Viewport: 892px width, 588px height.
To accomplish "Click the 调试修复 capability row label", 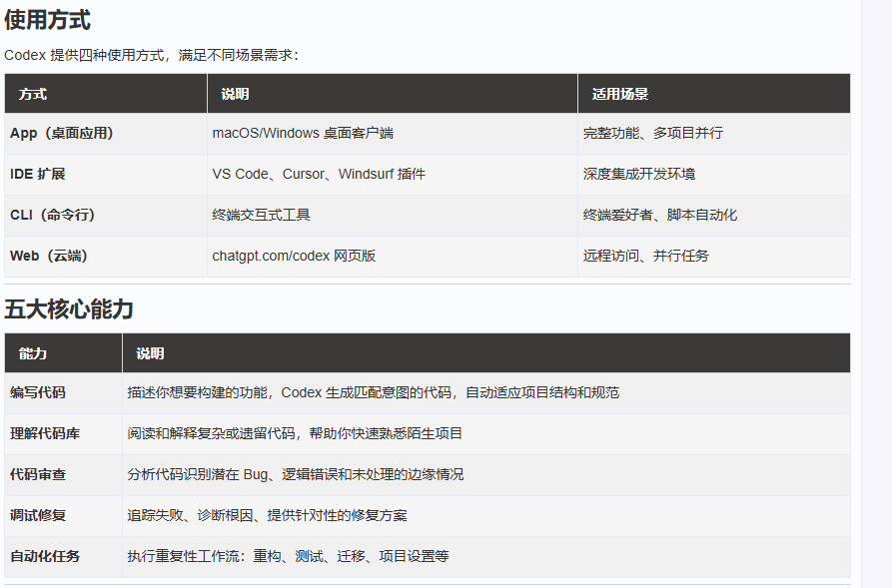I will pos(38,515).
